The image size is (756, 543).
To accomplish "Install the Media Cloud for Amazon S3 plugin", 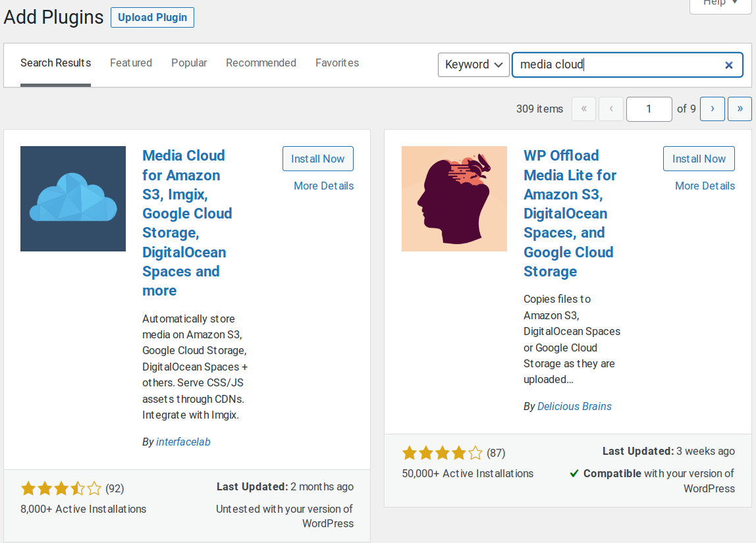I will pos(317,159).
